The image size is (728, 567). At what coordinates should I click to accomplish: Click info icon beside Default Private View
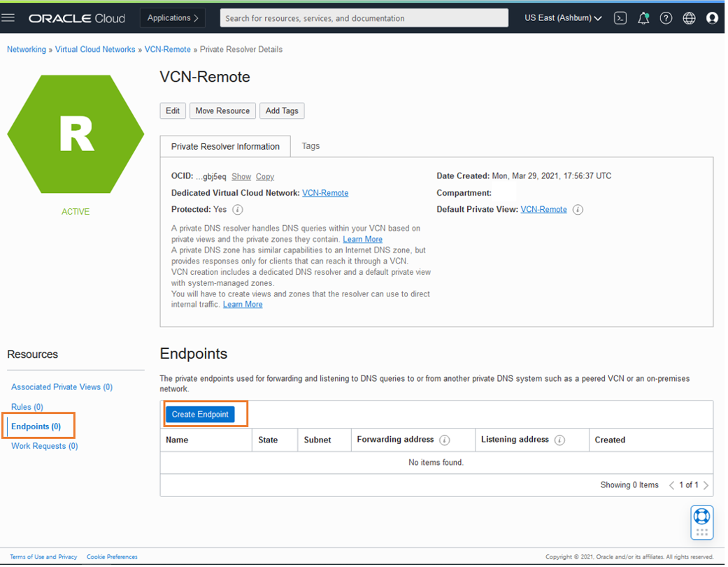click(x=578, y=210)
